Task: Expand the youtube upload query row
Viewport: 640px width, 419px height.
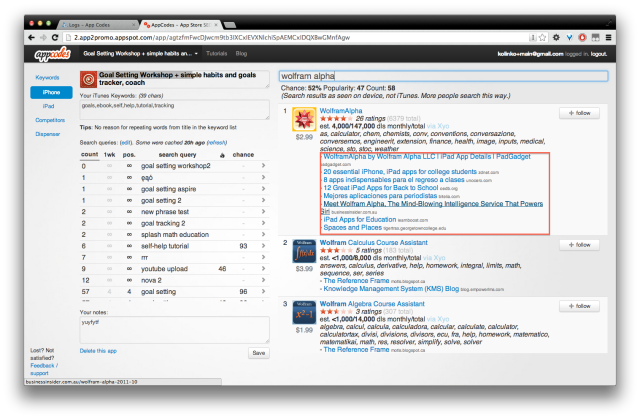Action: tap(263, 268)
